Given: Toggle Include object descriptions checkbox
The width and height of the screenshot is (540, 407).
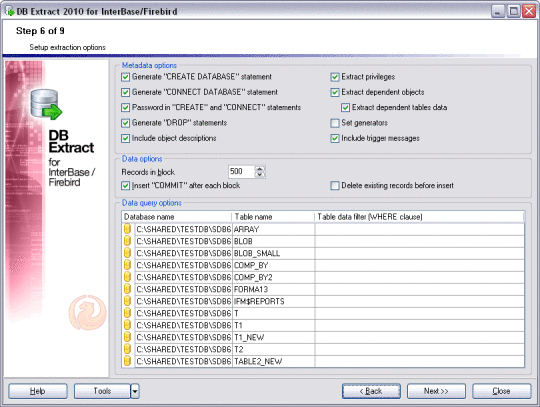Looking at the screenshot, I should coord(125,138).
